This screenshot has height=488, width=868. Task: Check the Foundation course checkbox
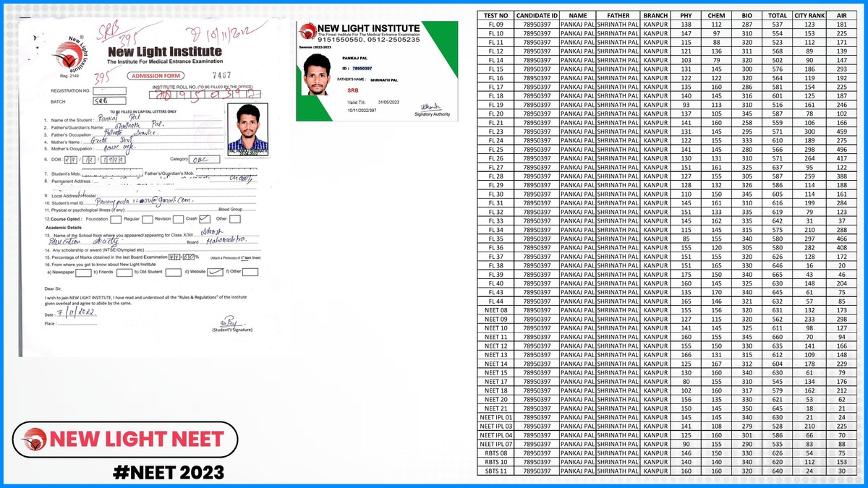[x=116, y=218]
